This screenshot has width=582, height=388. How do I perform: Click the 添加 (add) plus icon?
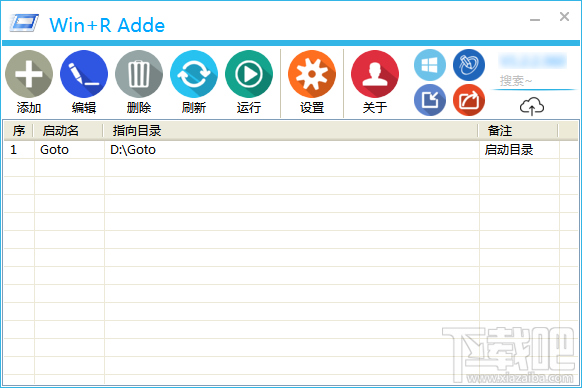point(29,74)
